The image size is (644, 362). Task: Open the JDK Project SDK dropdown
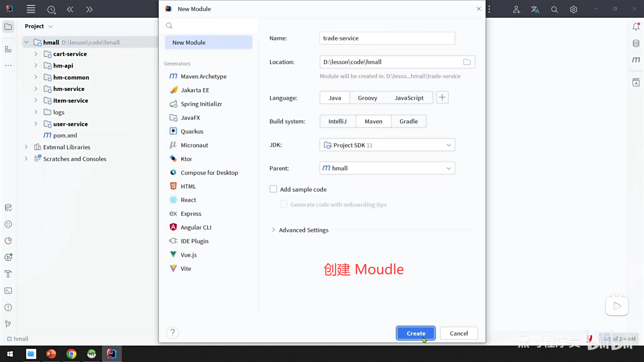coord(387,145)
